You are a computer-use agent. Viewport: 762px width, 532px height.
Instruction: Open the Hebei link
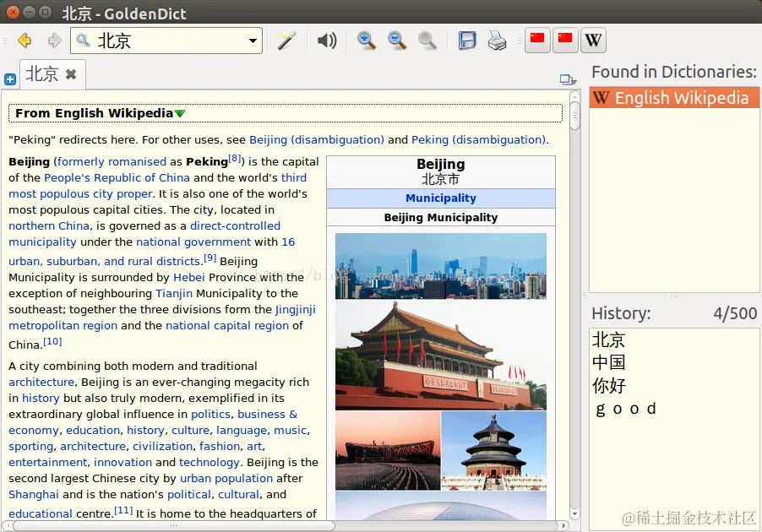[189, 278]
